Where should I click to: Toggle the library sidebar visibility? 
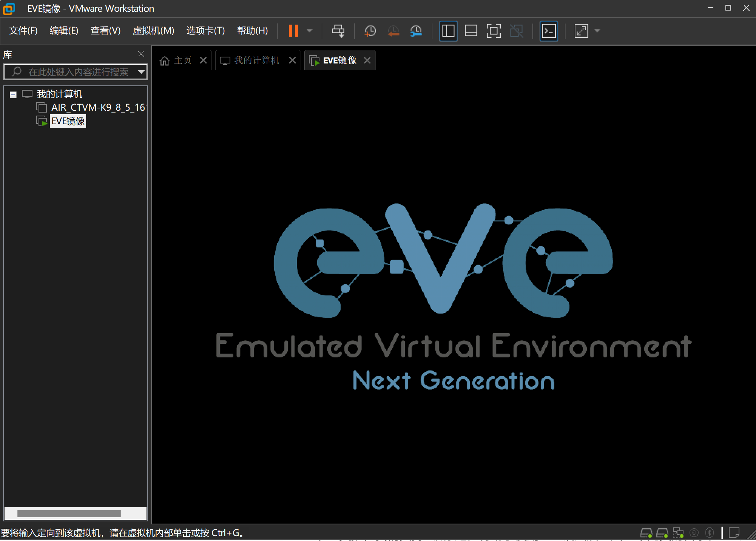[x=448, y=31]
